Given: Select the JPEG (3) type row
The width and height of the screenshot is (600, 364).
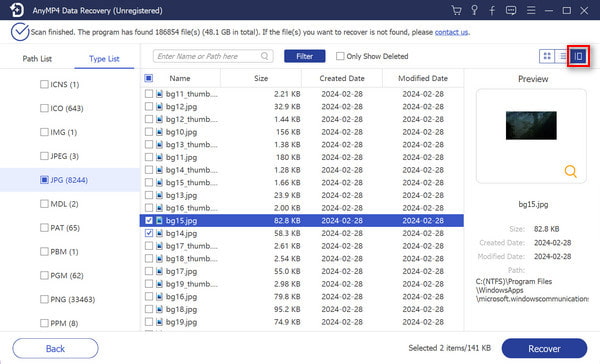Looking at the screenshot, I should [x=70, y=156].
